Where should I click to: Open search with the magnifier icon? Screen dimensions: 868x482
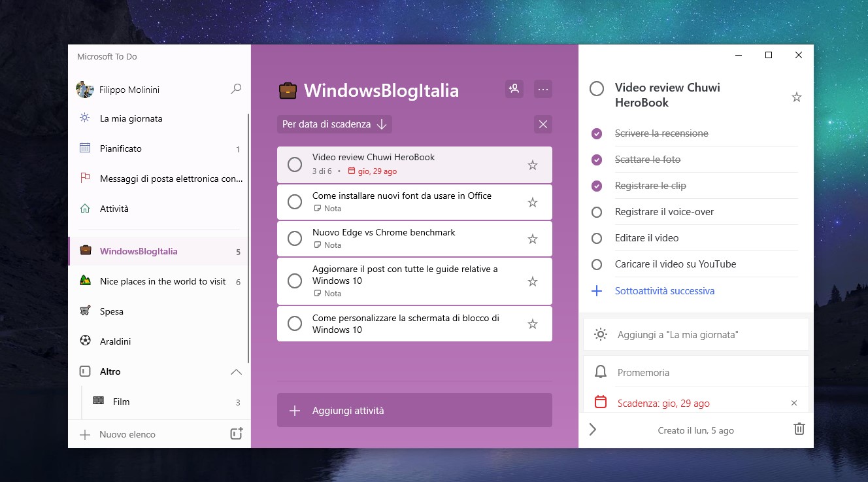click(x=236, y=89)
